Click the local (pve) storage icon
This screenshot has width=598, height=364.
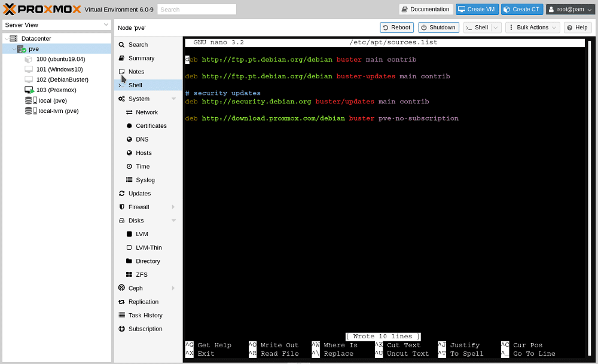point(31,100)
